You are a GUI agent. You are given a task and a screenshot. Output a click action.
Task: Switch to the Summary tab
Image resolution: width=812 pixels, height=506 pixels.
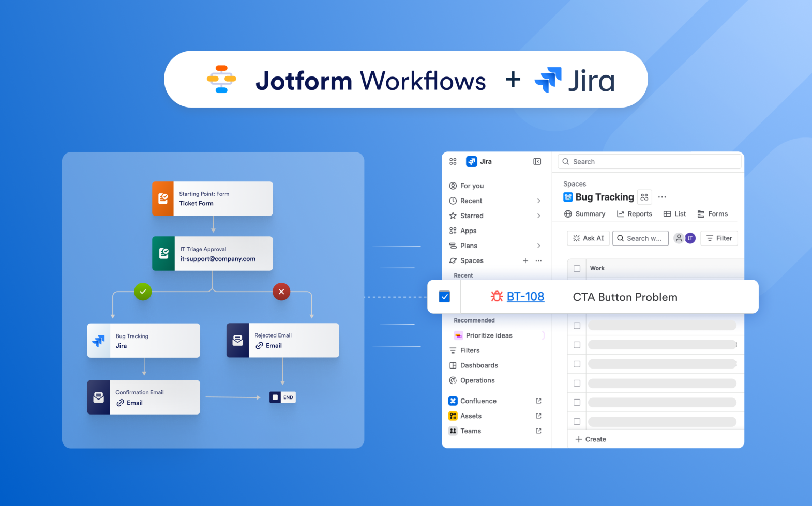point(584,214)
